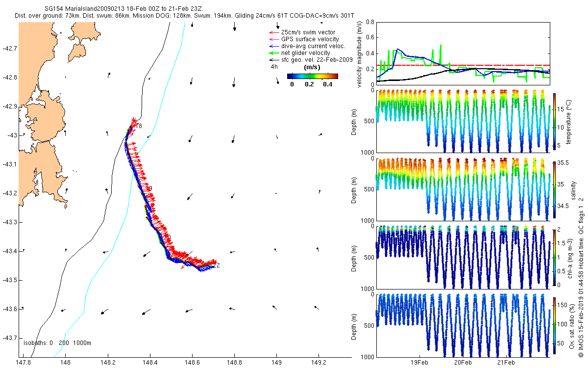Viewport: 588px width, 368px height.
Task: Click the 'salinity' colorbar label
Action: pos(574,190)
